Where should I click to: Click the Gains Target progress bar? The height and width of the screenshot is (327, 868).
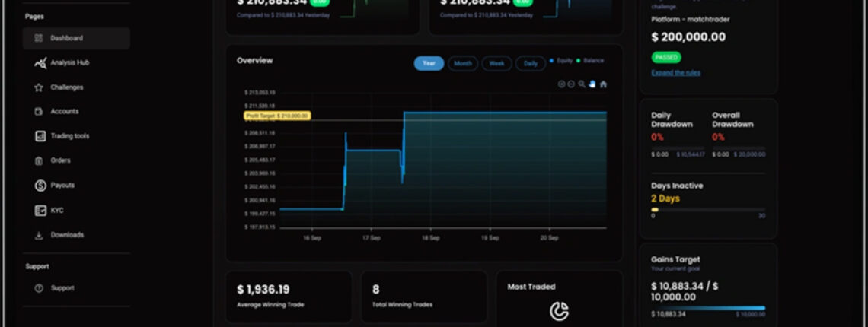[708, 308]
